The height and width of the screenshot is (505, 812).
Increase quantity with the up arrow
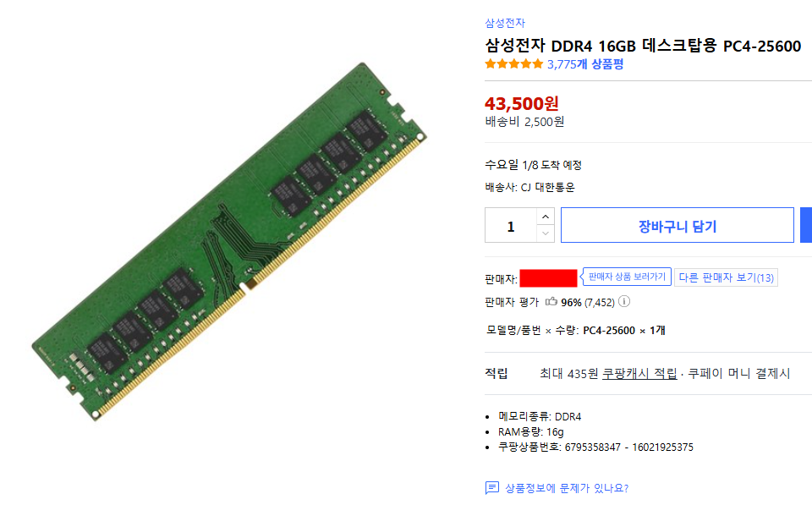[x=546, y=217]
